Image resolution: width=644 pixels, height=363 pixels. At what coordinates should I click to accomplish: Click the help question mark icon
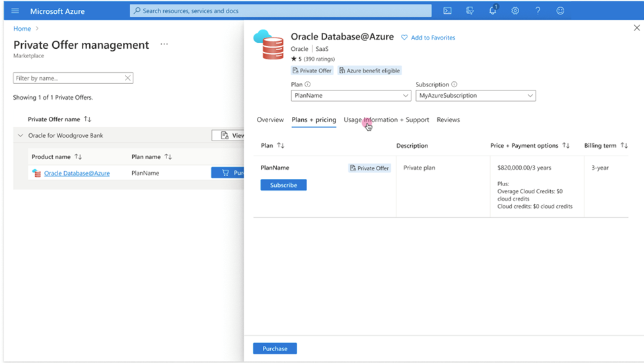point(538,11)
